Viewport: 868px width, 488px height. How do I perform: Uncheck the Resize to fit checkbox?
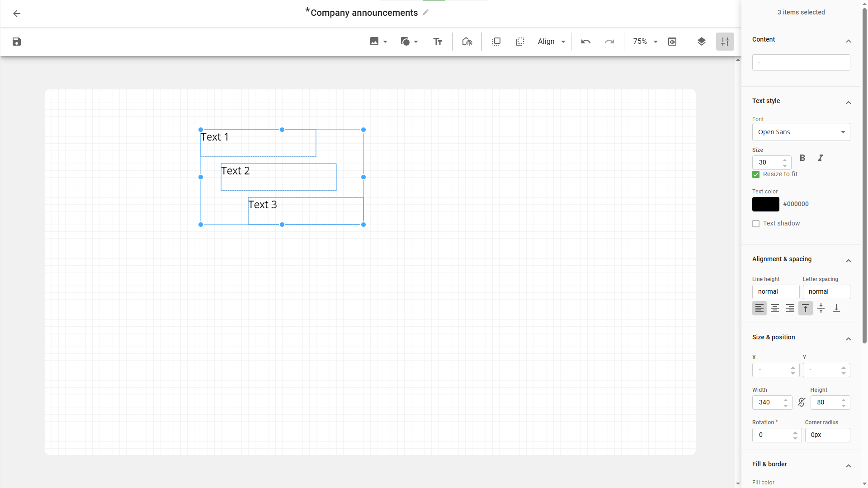756,174
